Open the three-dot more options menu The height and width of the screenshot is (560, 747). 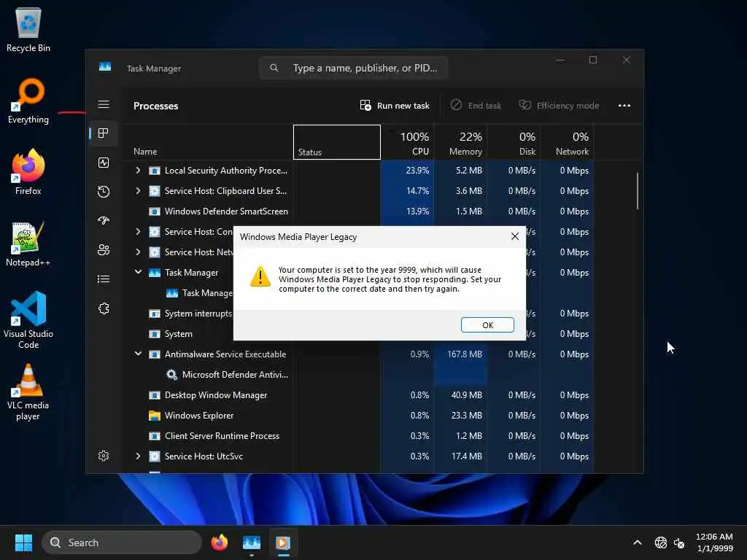pyautogui.click(x=624, y=105)
